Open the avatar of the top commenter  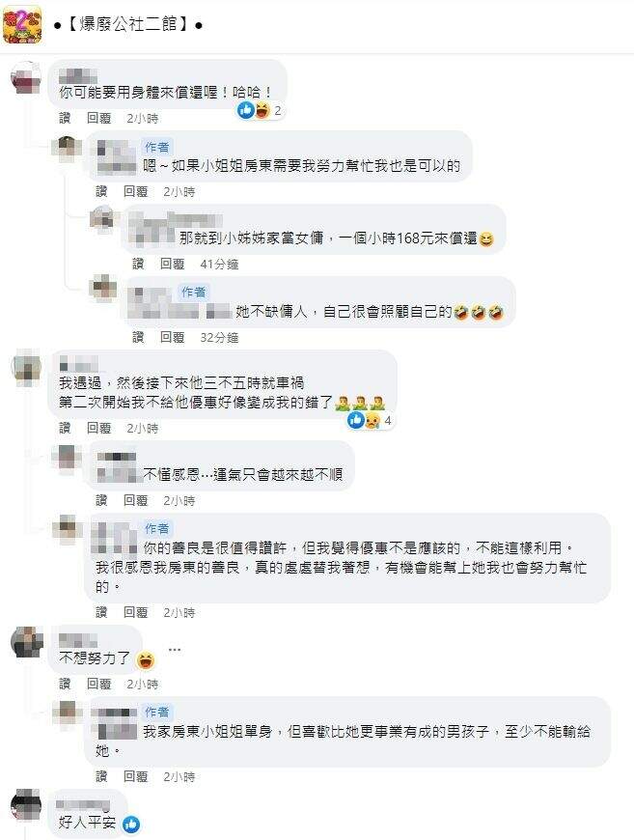pos(26,77)
